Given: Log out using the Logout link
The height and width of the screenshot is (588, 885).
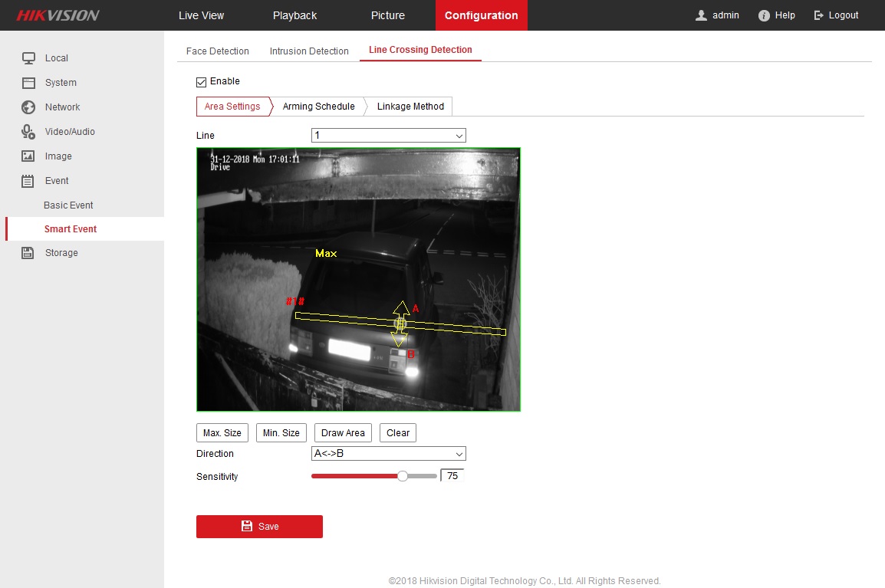Looking at the screenshot, I should tap(837, 15).
